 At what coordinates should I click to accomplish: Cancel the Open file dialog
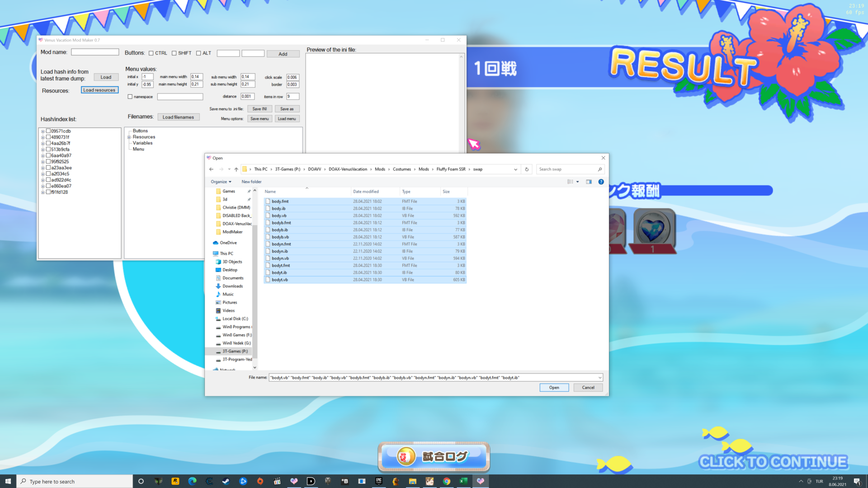point(588,388)
